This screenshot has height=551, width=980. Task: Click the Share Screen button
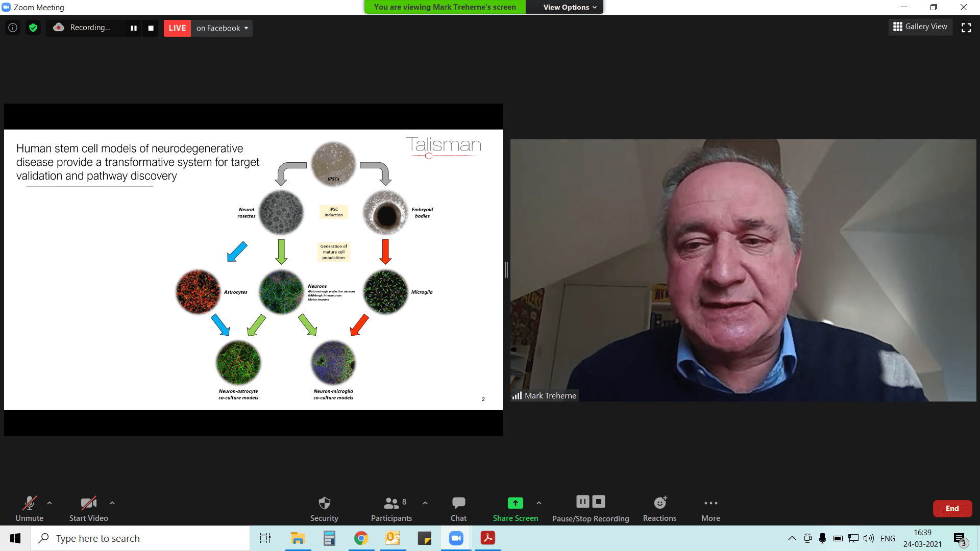coord(515,509)
